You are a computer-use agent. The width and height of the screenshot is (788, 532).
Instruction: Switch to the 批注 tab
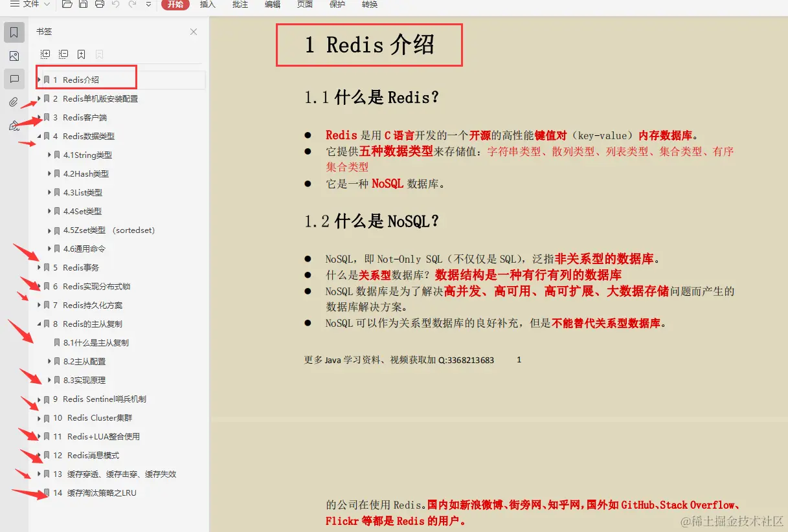(240, 5)
